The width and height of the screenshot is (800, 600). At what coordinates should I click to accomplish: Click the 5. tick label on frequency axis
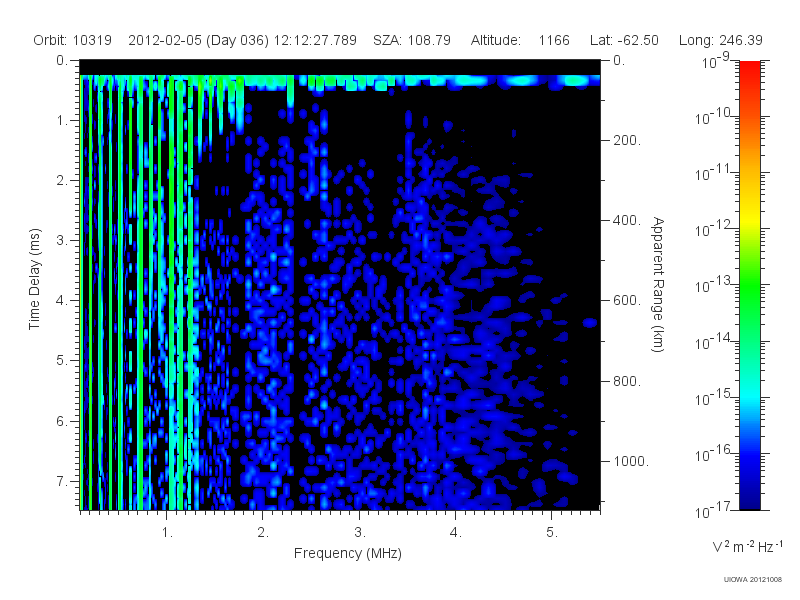pyautogui.click(x=552, y=533)
